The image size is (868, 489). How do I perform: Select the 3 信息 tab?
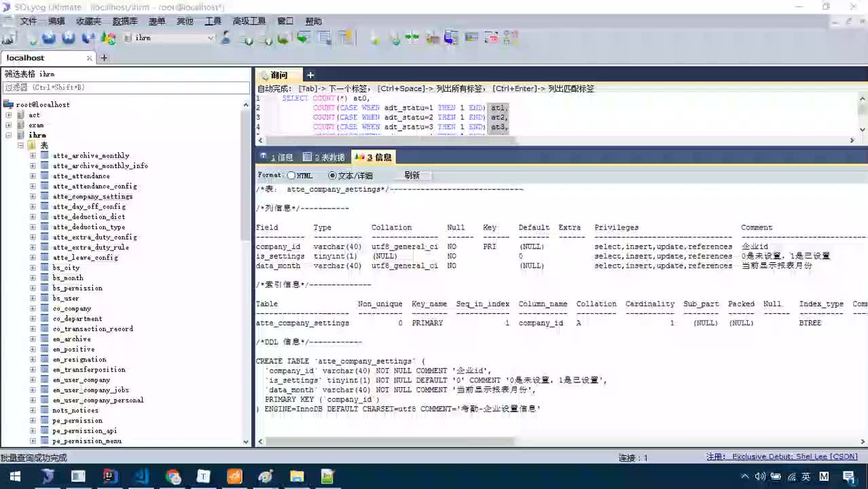[374, 157]
